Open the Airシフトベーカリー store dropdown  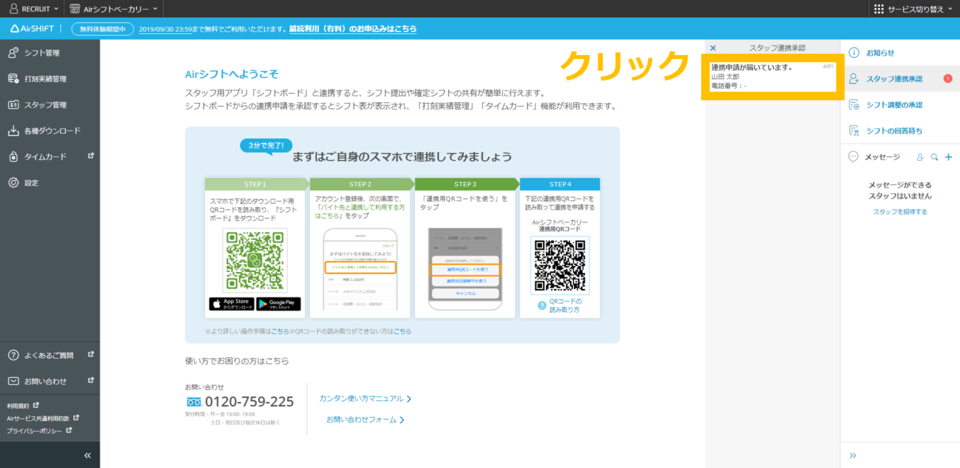[122, 8]
